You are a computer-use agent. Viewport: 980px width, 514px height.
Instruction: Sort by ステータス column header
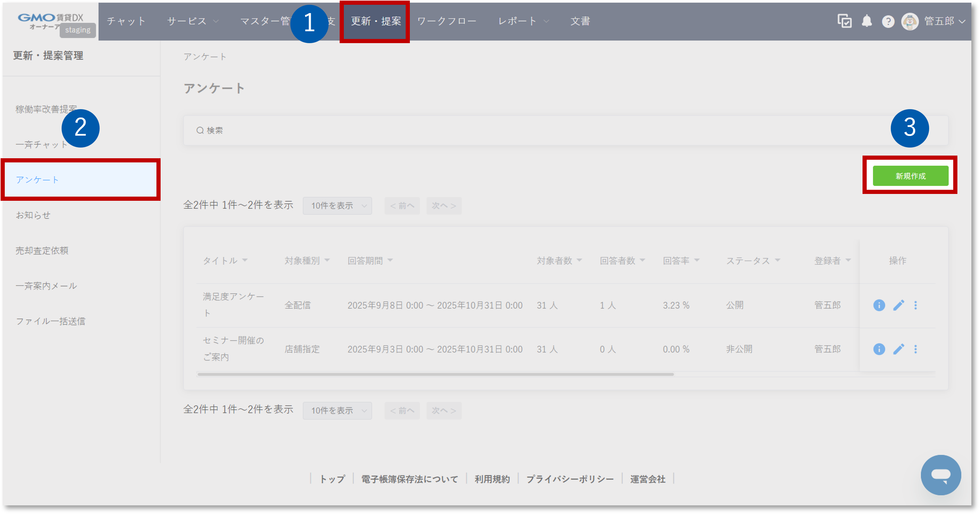pyautogui.click(x=752, y=260)
